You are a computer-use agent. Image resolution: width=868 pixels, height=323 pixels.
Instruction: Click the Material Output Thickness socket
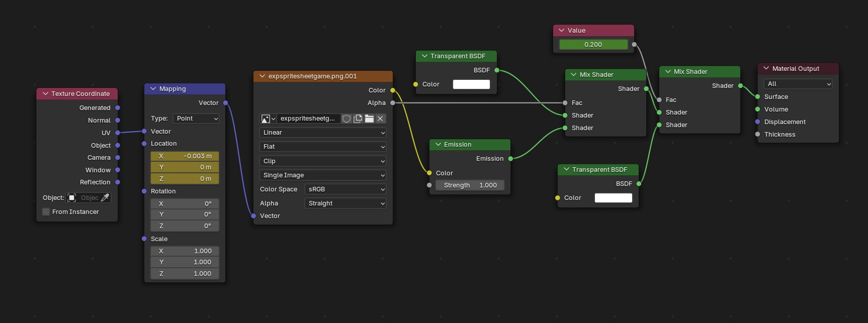point(757,134)
